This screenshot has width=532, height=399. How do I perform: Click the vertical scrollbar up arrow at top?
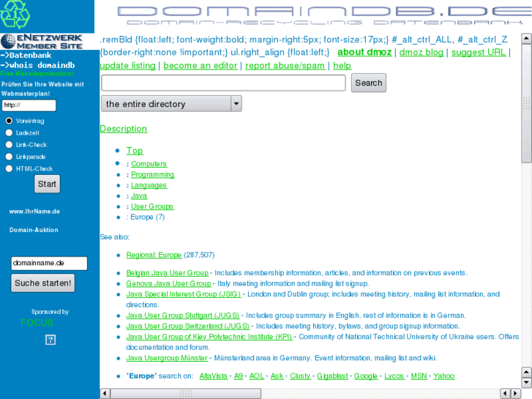click(x=526, y=38)
